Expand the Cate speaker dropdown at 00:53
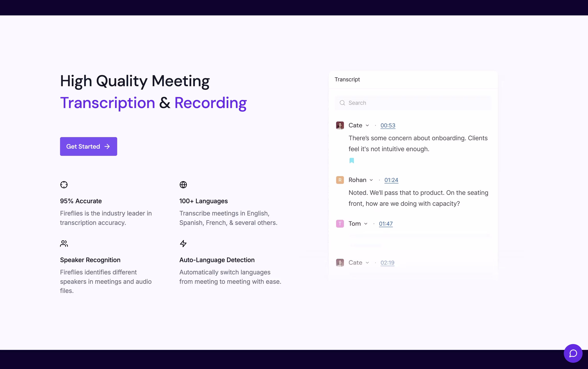This screenshot has width=588, height=369. pos(367,125)
